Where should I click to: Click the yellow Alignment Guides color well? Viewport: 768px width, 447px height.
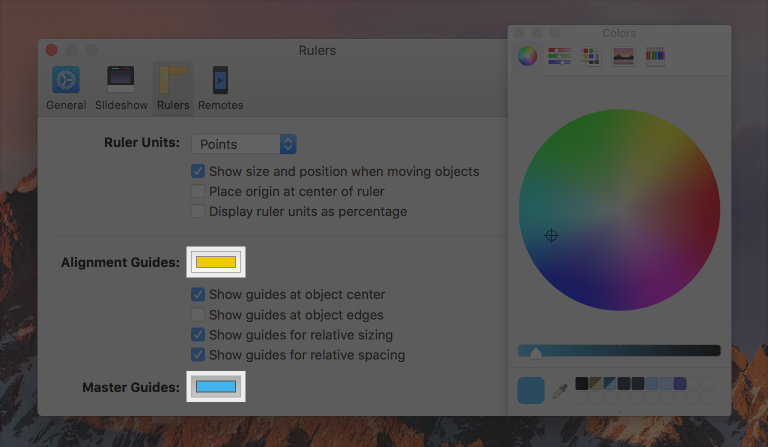(216, 262)
